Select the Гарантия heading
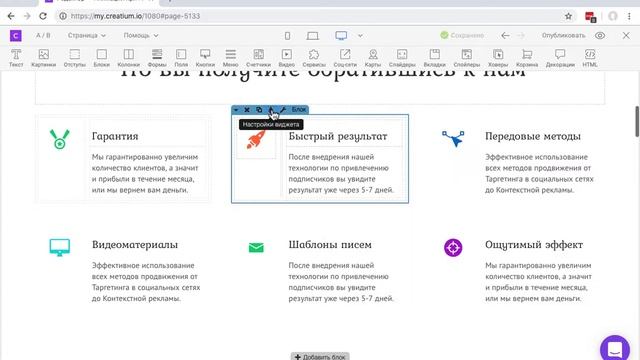Viewport: 640px width, 360px height. 115,136
